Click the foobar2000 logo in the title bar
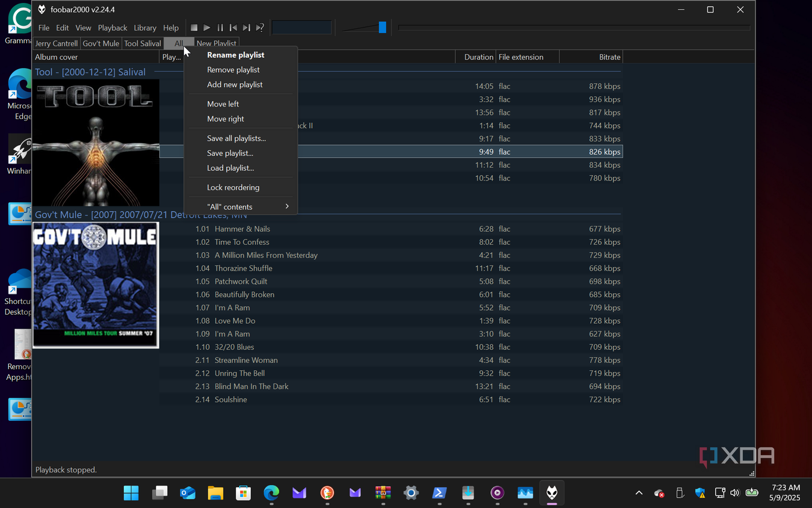812x508 pixels. (x=42, y=10)
